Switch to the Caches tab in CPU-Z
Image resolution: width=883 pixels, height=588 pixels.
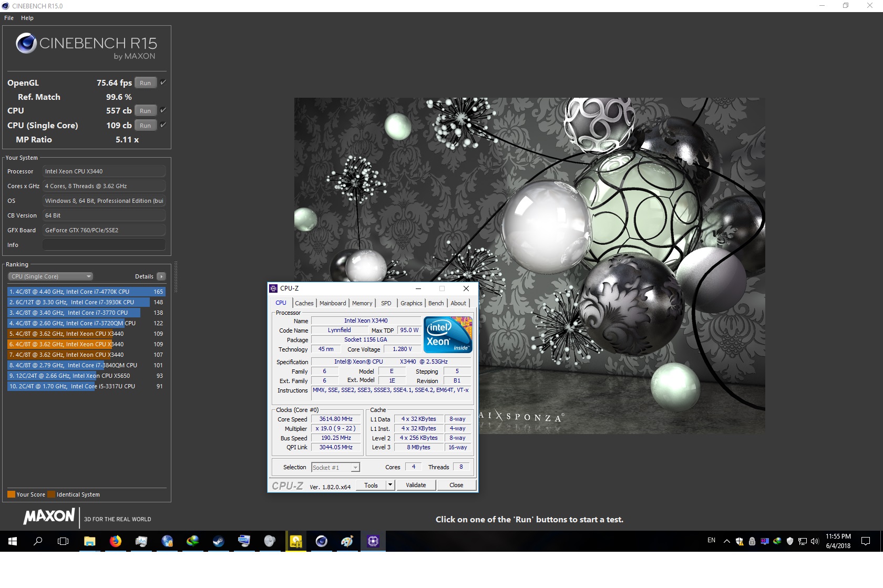pos(304,303)
